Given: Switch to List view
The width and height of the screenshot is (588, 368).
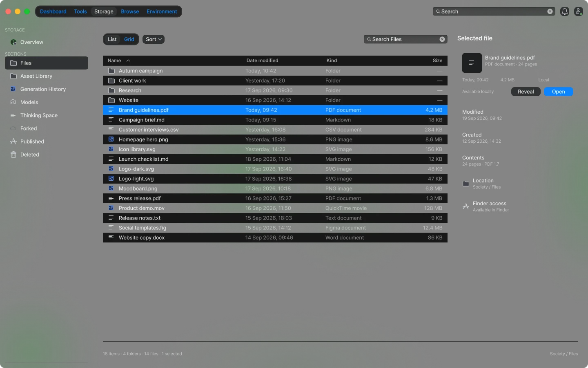Looking at the screenshot, I should pos(112,39).
